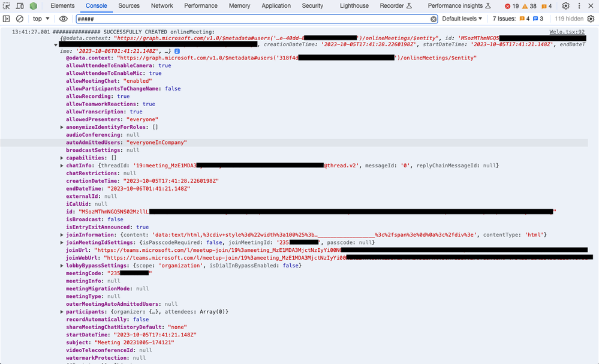Switch to the Security tab
The image size is (599, 364).
tap(312, 6)
